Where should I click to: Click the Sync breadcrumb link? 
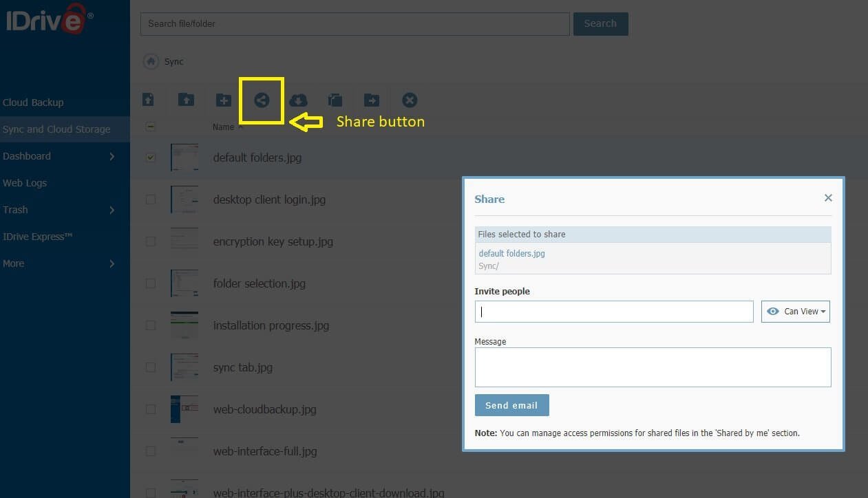(174, 61)
